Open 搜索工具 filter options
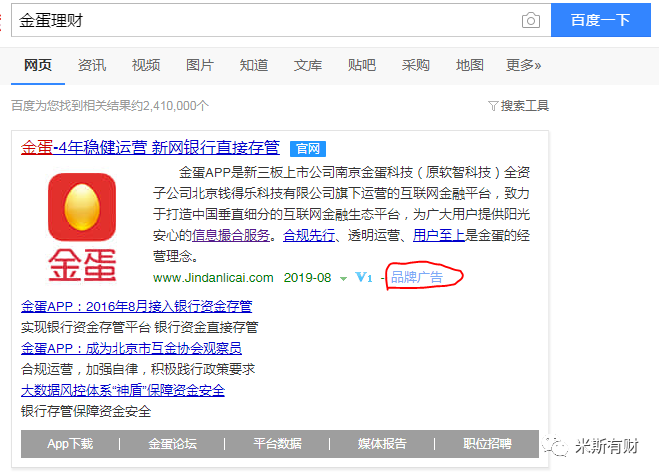Screen dimensions: 659x475 pos(525,106)
